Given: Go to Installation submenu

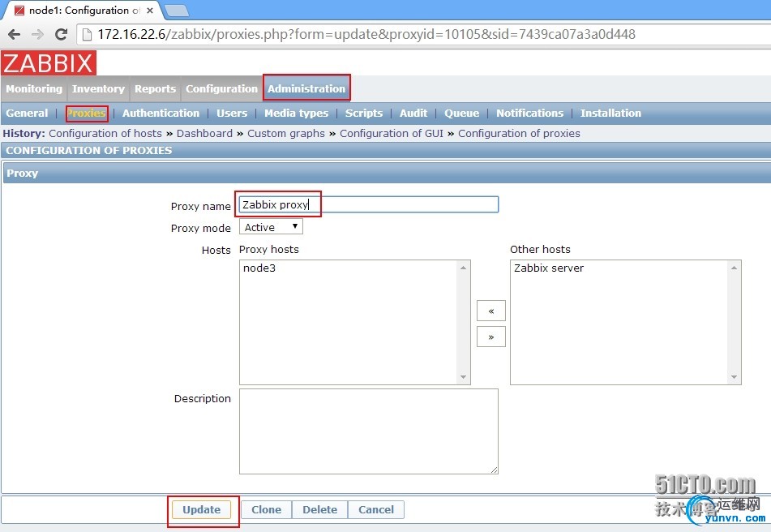Looking at the screenshot, I should click(610, 113).
